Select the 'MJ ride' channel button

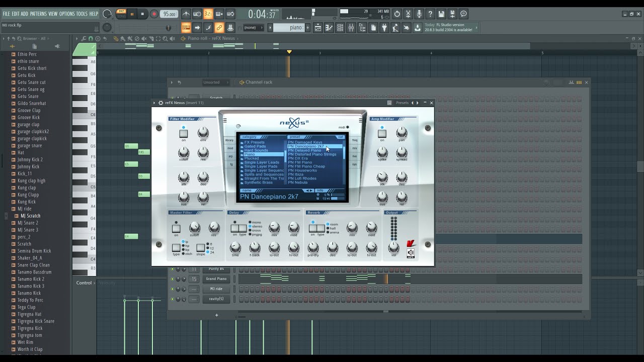[x=216, y=289]
